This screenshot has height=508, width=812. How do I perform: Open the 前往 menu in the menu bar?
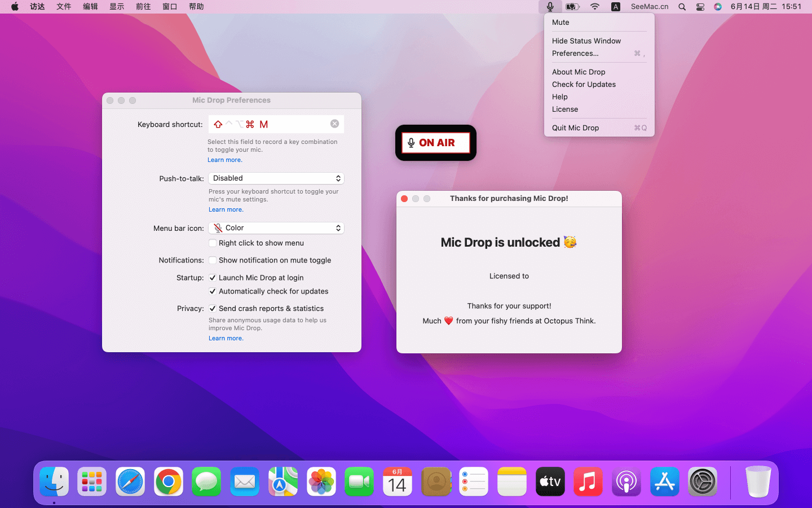point(143,7)
